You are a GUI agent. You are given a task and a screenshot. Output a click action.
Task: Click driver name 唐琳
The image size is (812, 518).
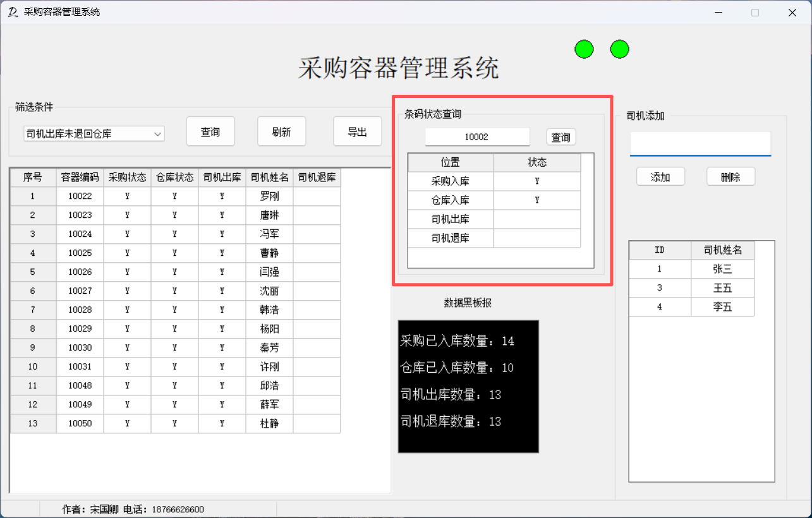click(270, 215)
